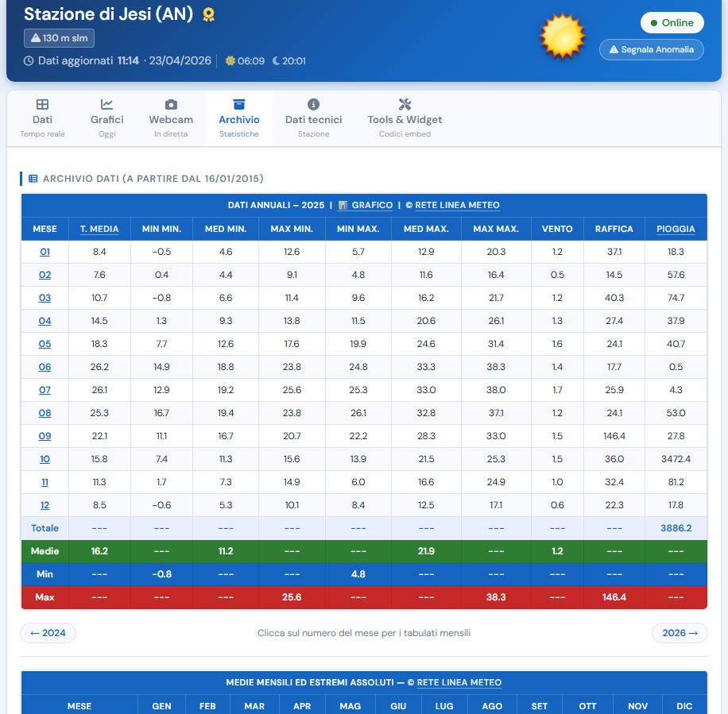
Task: Click the Webcam camera icon
Action: [171, 105]
